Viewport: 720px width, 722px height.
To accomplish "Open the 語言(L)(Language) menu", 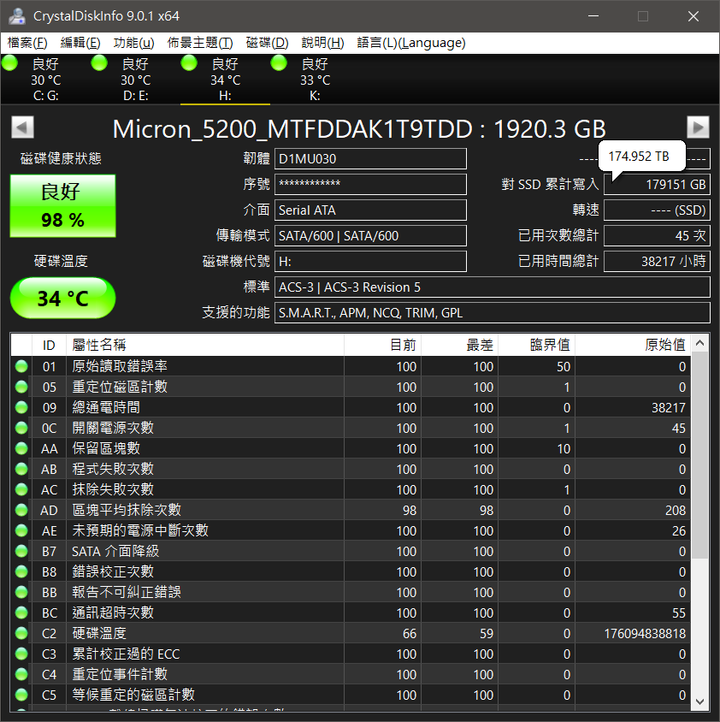I will [x=411, y=43].
